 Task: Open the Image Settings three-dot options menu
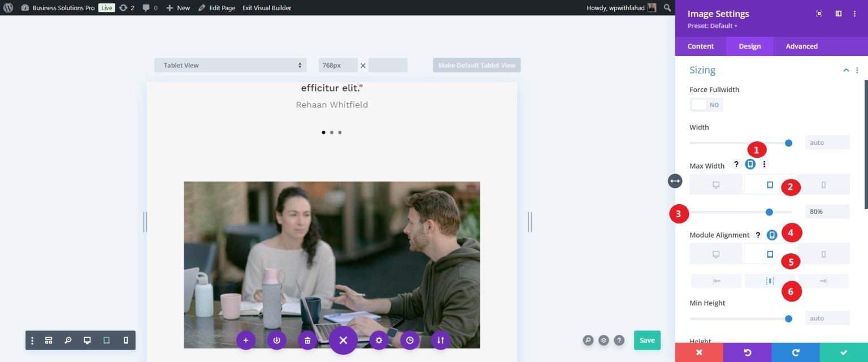855,14
